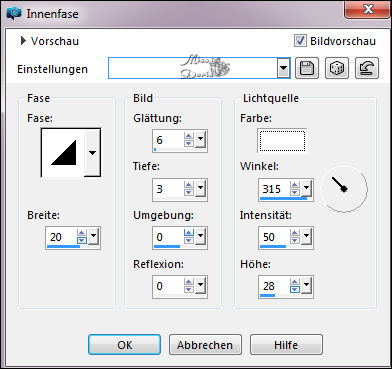The height and width of the screenshot is (369, 392).
Task: Confirm with the OK button
Action: [125, 345]
